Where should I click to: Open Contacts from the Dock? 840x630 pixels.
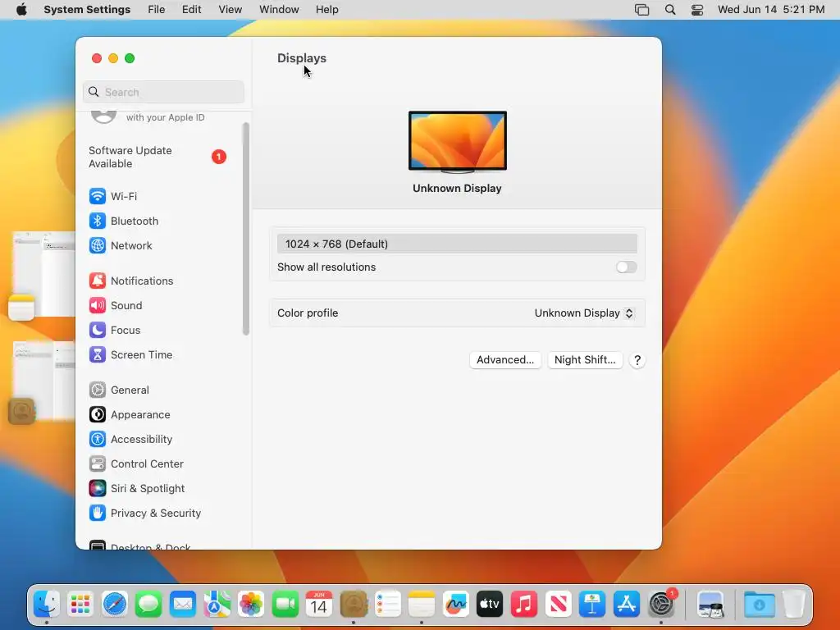click(x=354, y=605)
